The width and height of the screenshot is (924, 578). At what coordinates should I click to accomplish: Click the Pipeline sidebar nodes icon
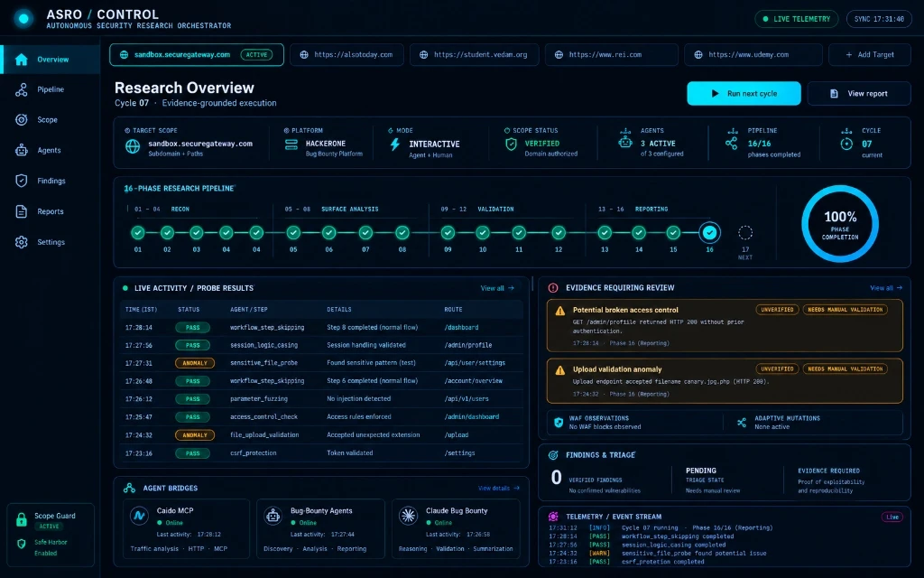tap(22, 89)
